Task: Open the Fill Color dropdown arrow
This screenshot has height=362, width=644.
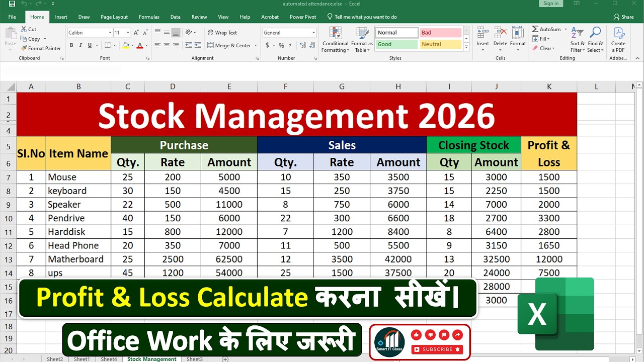Action: point(132,45)
